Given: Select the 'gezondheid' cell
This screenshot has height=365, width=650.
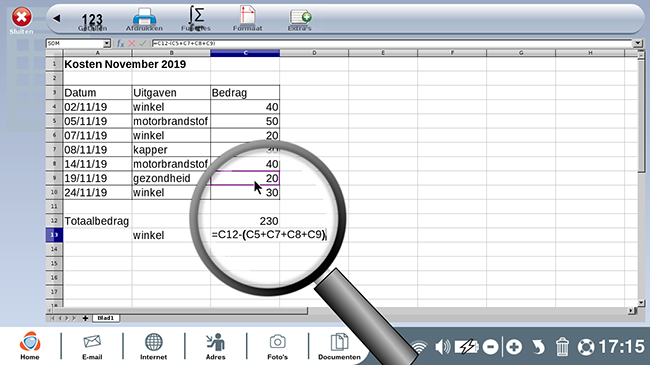Looking at the screenshot, I should [x=171, y=178].
